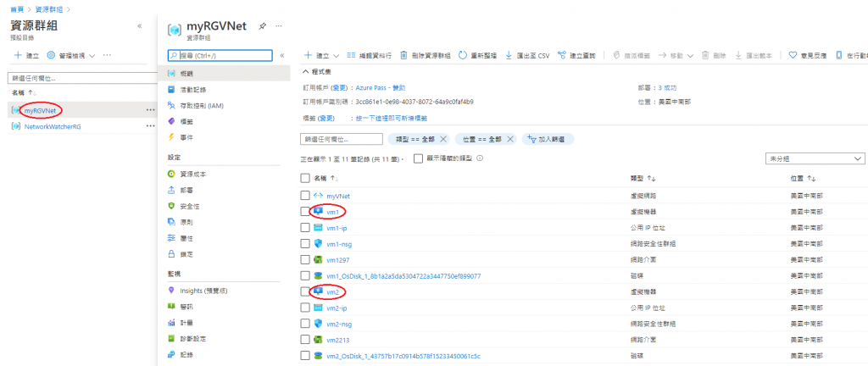Click the 首頁 breadcrumb link
Image resolution: width=868 pixels, height=366 pixels.
(17, 9)
